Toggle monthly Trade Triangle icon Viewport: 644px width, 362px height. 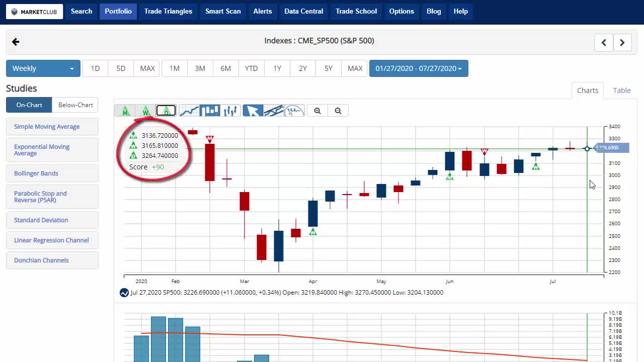125,111
